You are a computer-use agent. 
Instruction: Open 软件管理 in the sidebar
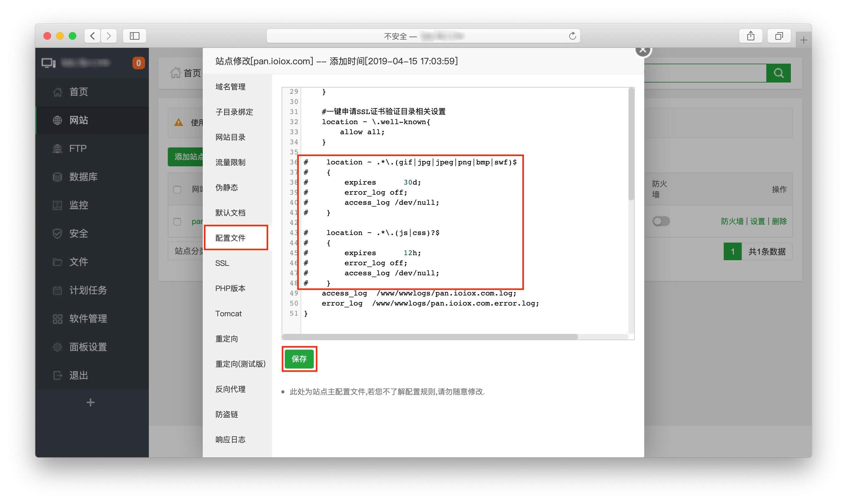point(88,318)
